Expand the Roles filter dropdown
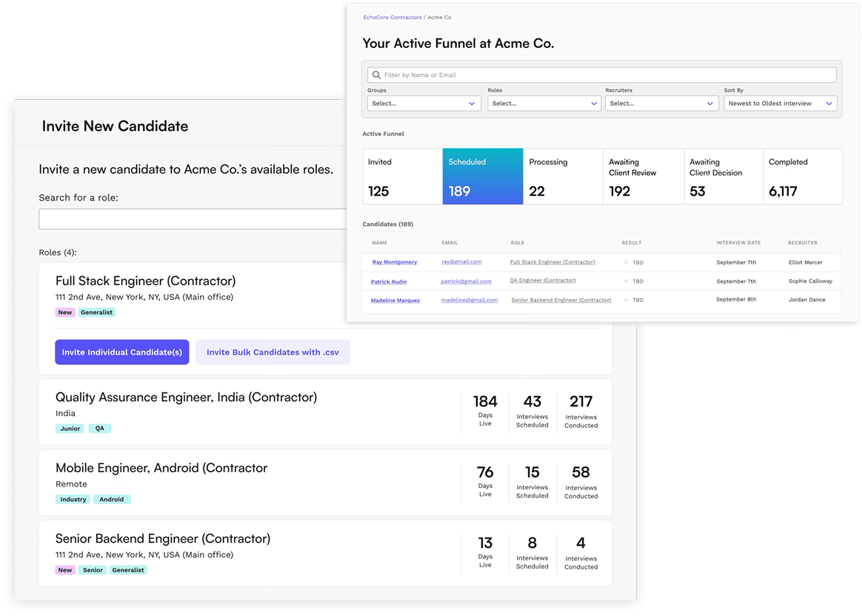The height and width of the screenshot is (616, 862). [544, 104]
